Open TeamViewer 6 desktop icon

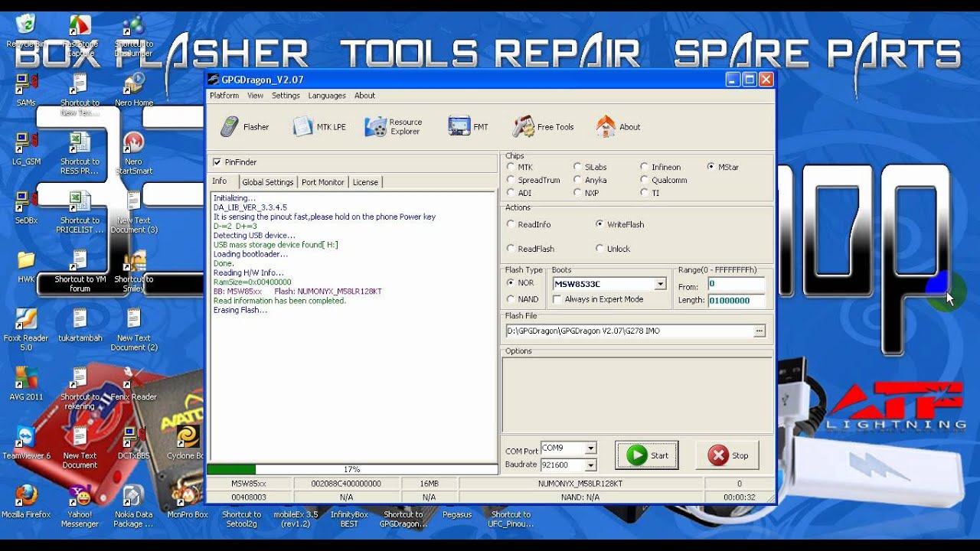coord(26,442)
